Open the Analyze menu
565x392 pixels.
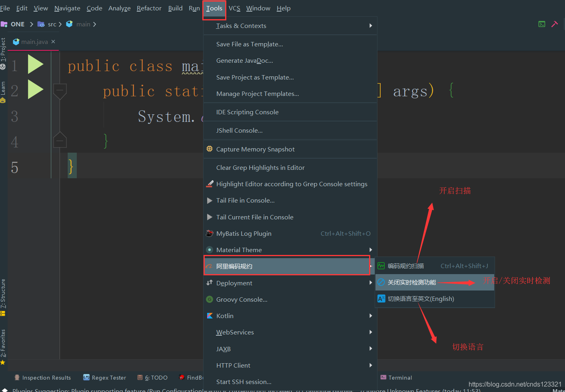tap(120, 8)
